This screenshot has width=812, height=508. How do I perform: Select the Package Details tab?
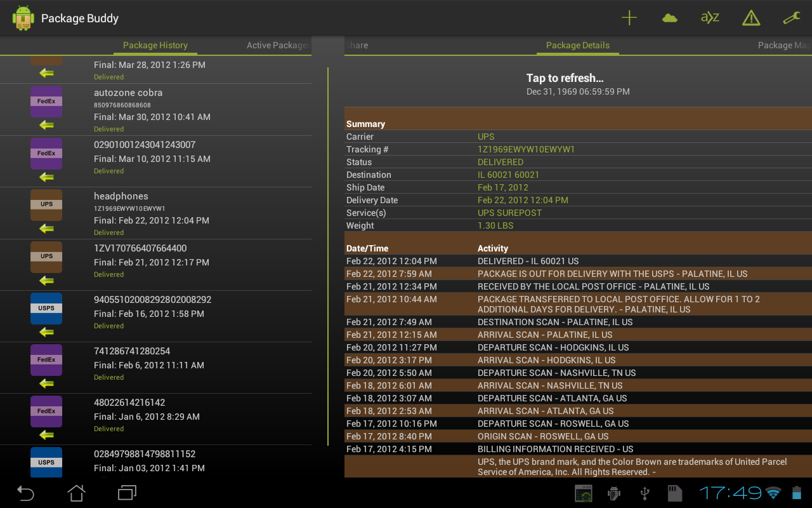578,45
